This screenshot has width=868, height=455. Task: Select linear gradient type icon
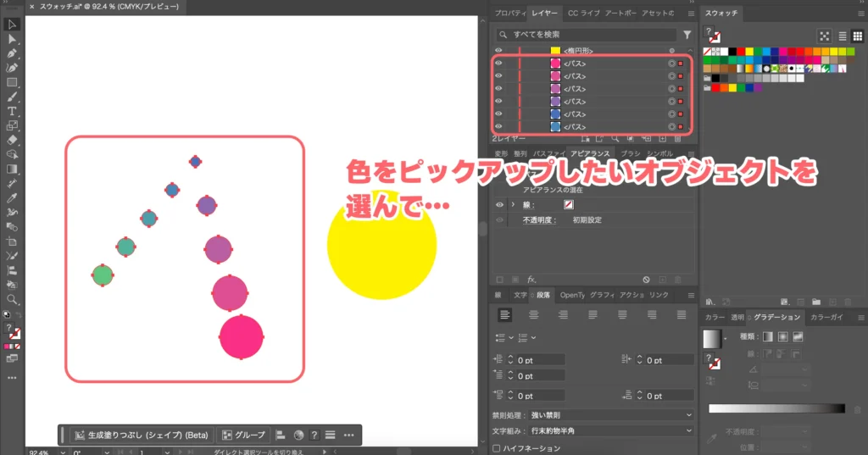pyautogui.click(x=768, y=336)
